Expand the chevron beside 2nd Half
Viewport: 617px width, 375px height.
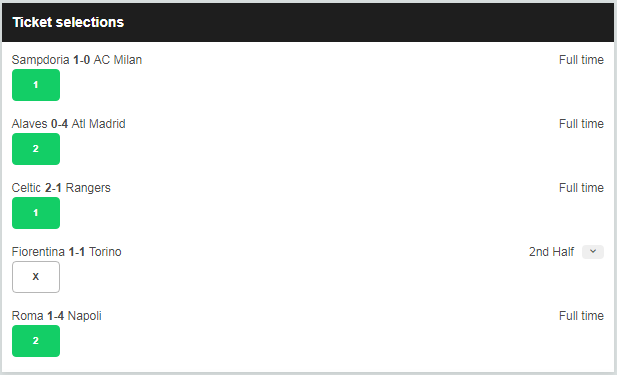pos(593,252)
